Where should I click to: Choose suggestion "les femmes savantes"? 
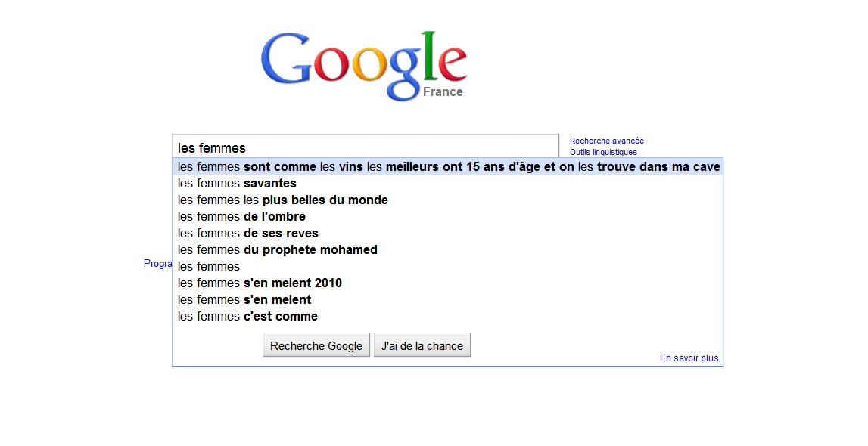237,183
